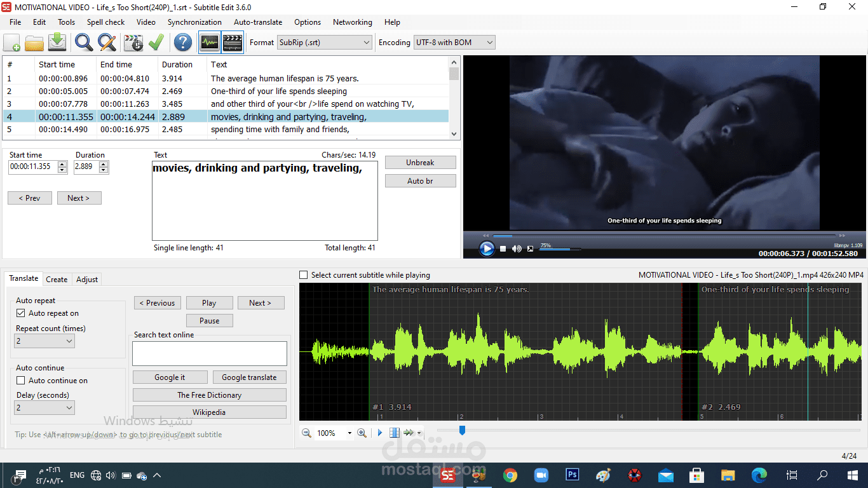
Task: Select row 'spending time with family and friends,'
Action: [226, 130]
